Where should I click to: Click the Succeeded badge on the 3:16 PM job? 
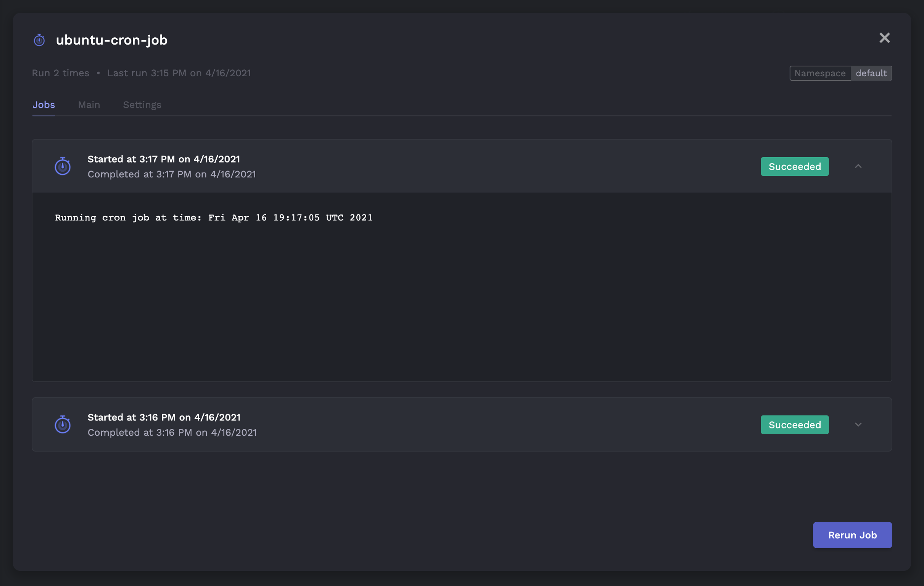click(795, 425)
